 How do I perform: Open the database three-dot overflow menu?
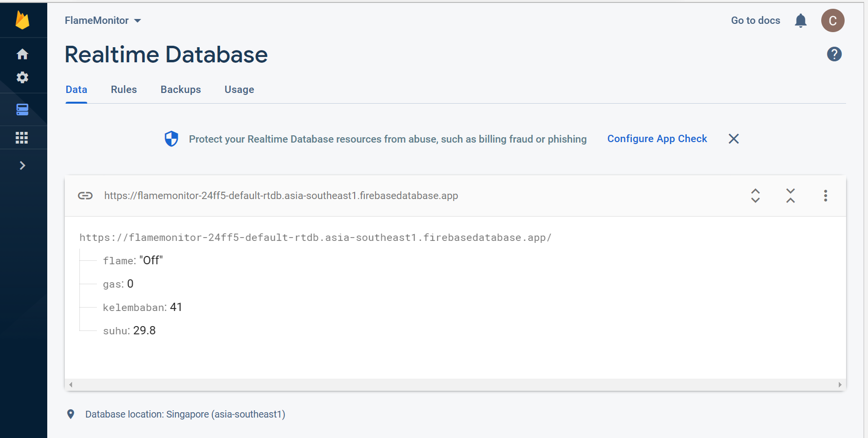pyautogui.click(x=825, y=196)
